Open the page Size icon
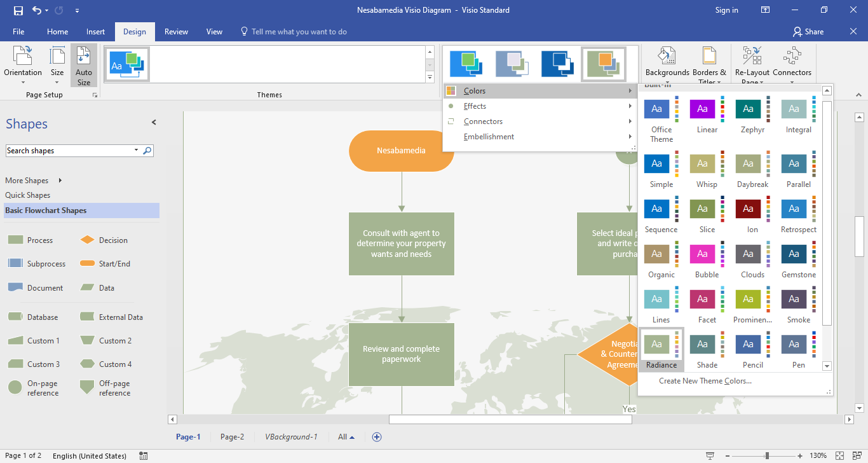This screenshot has width=868, height=463. coord(57,57)
